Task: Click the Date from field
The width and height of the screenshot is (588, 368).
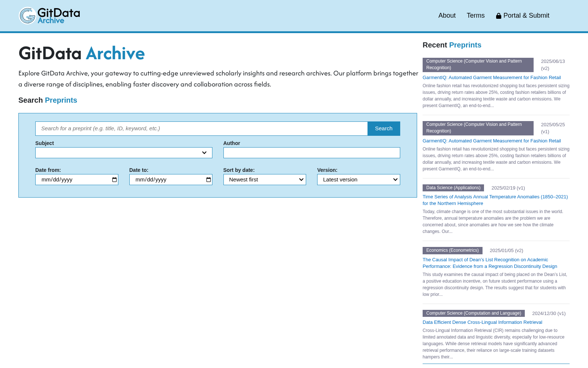Action: [x=77, y=180]
